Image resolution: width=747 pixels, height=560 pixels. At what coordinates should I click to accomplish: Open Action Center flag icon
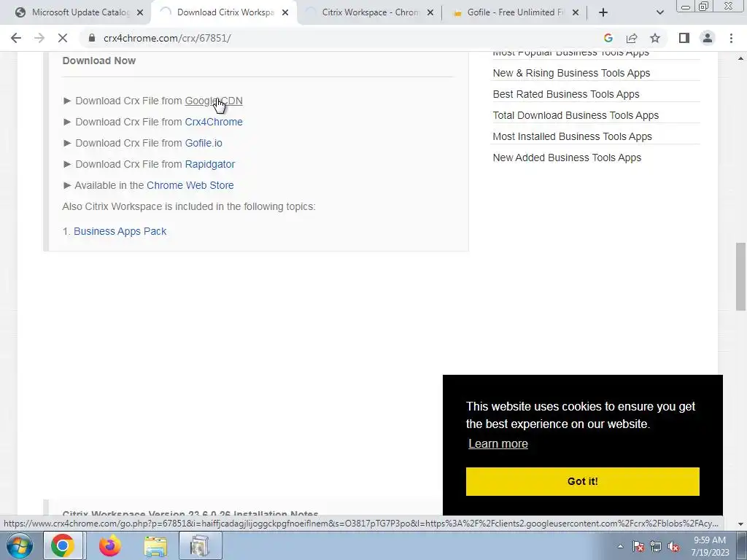point(638,546)
